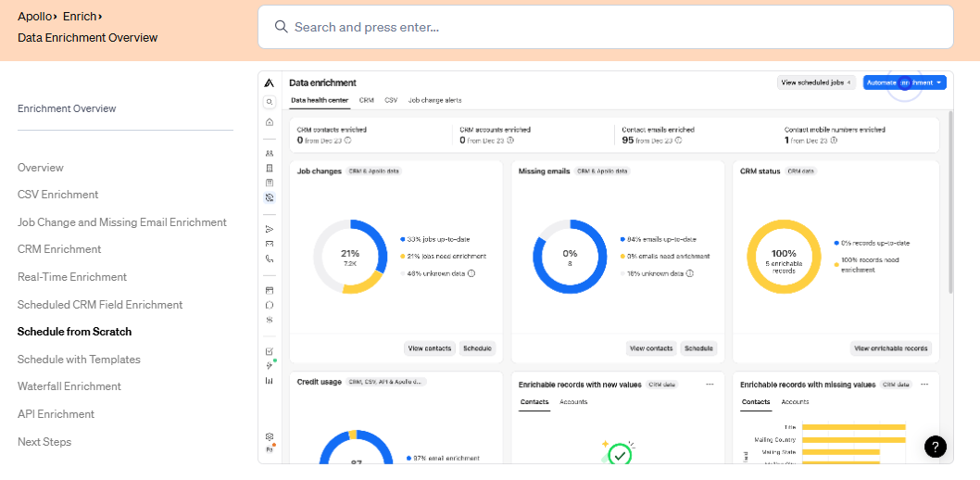Open Scheduled CRM Field Enrichment link
Screen dimensions: 980x480
[x=100, y=304]
